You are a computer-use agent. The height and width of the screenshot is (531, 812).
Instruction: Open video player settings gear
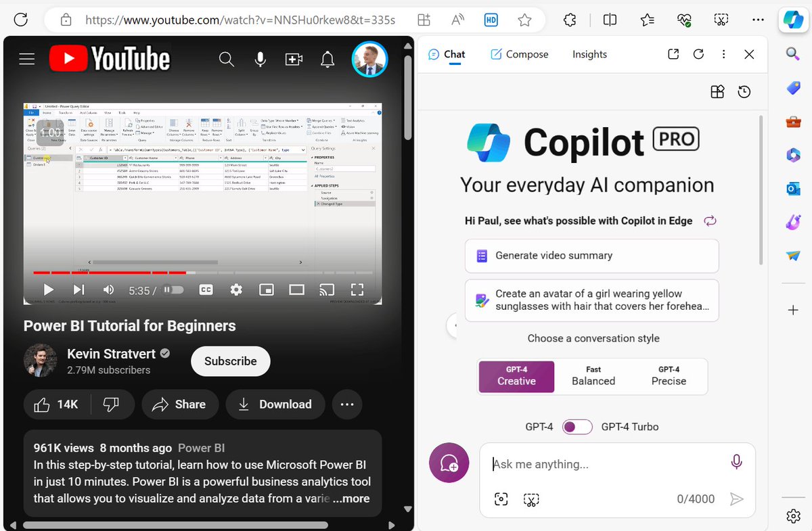pos(236,290)
